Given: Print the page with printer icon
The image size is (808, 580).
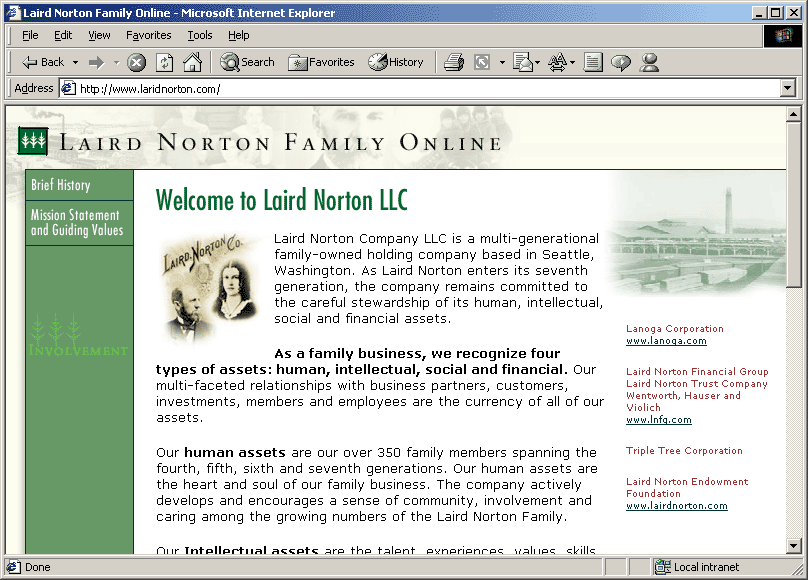Looking at the screenshot, I should click(454, 62).
